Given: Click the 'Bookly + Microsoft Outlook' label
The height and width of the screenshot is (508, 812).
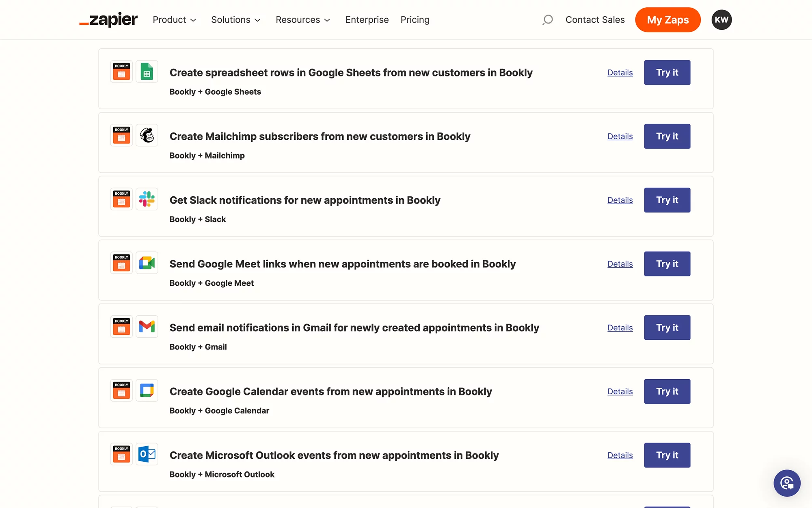Looking at the screenshot, I should pyautogui.click(x=222, y=475).
